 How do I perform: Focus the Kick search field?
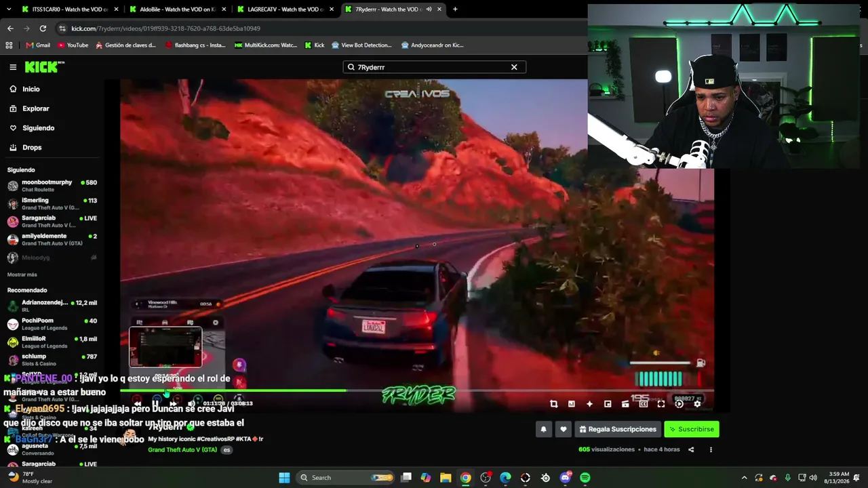[x=434, y=67]
